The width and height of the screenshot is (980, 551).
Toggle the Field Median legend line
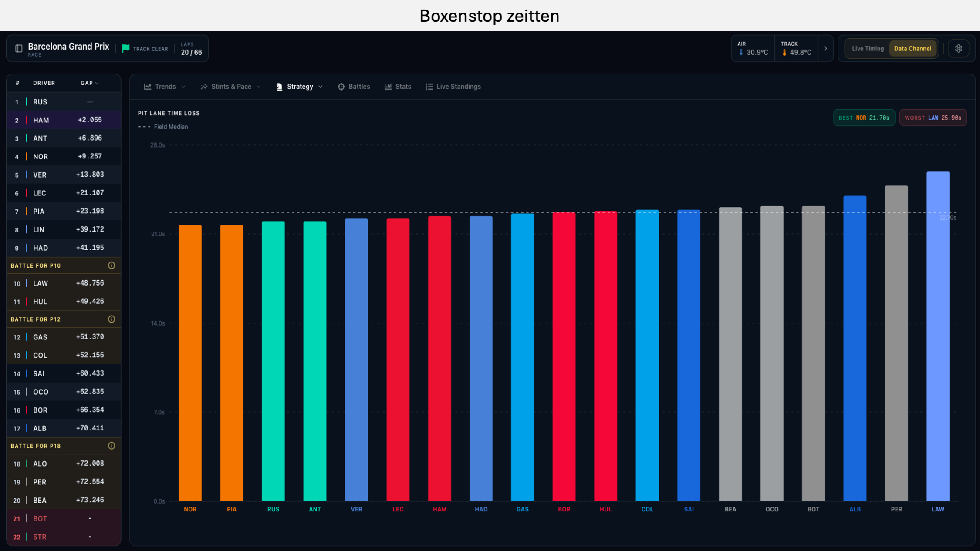click(163, 127)
